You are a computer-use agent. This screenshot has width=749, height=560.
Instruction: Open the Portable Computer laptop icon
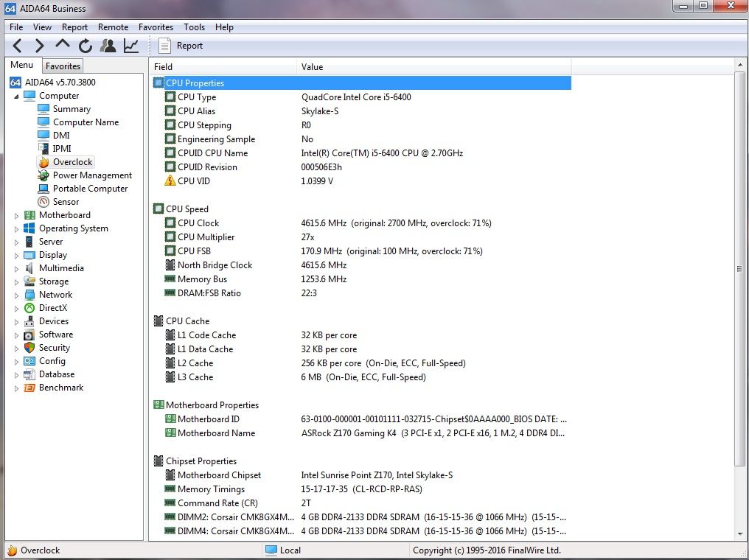click(x=43, y=189)
